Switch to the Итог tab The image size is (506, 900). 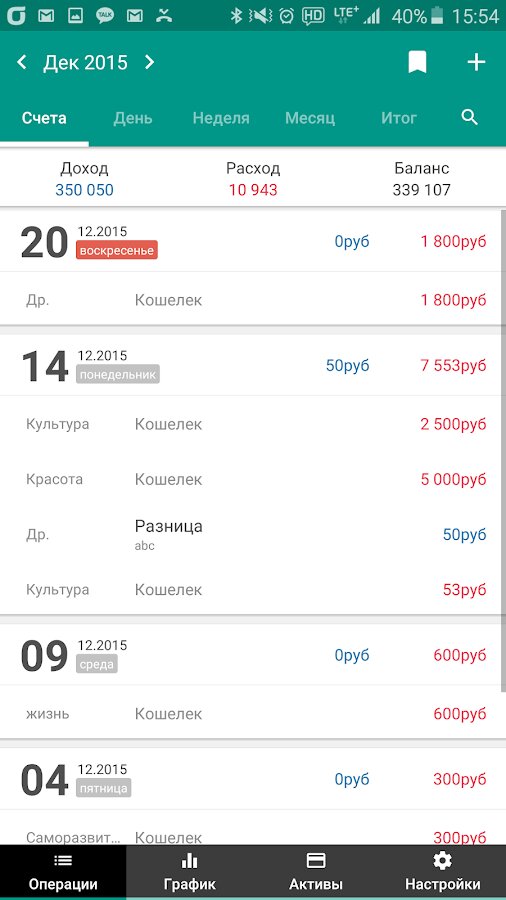click(x=399, y=118)
